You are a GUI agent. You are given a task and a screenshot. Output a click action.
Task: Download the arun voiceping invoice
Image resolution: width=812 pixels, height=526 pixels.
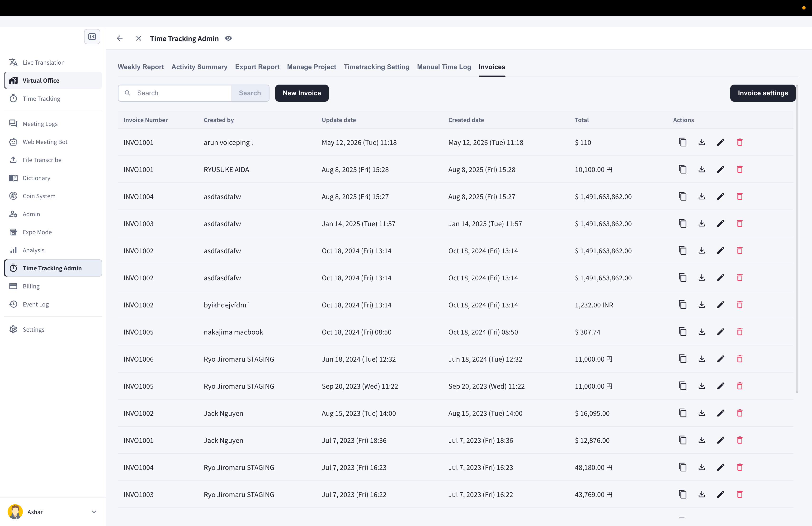702,142
